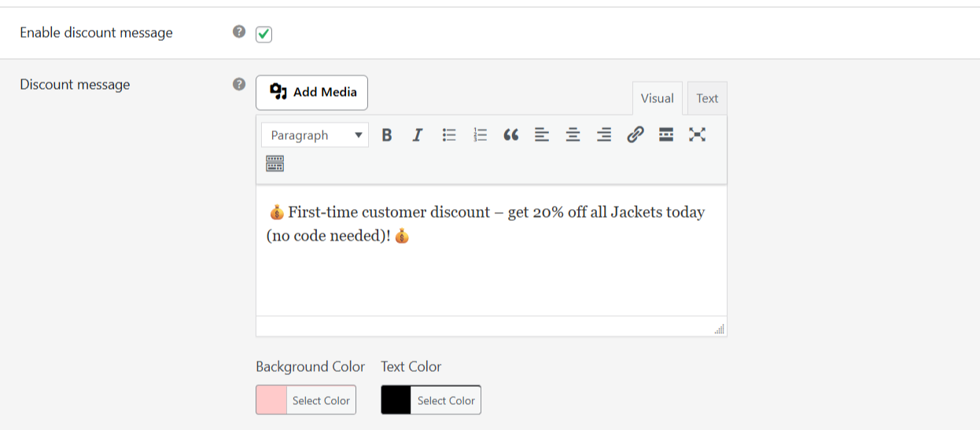Click Select Color for Text Color
This screenshot has height=430, width=980.
446,400
